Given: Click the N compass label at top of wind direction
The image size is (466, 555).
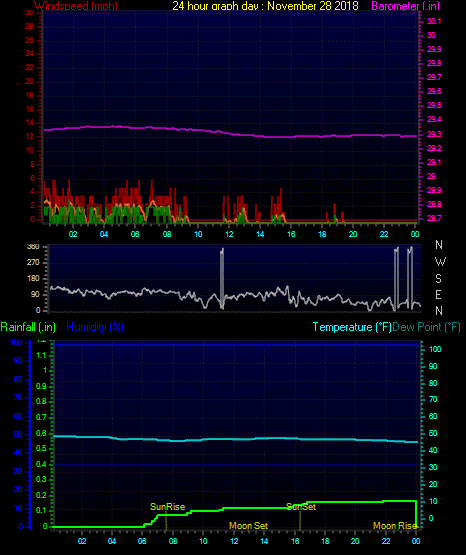Looking at the screenshot, I should coord(439,245).
